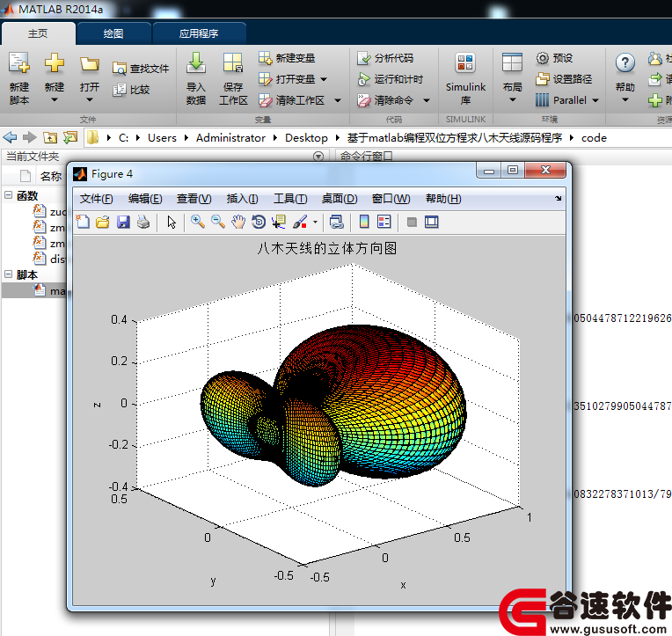Click Desktop in the path breadcrumb
The image size is (672, 636).
pos(306,138)
